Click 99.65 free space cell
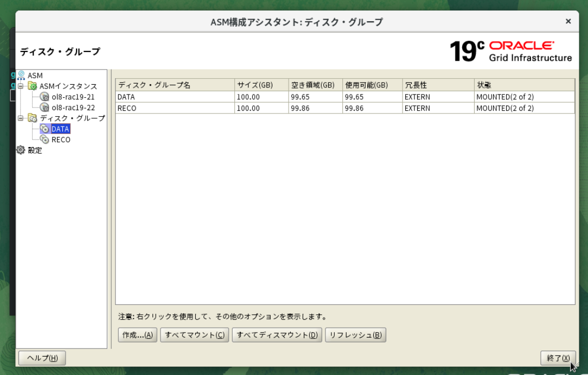The image size is (588, 375). [315, 97]
